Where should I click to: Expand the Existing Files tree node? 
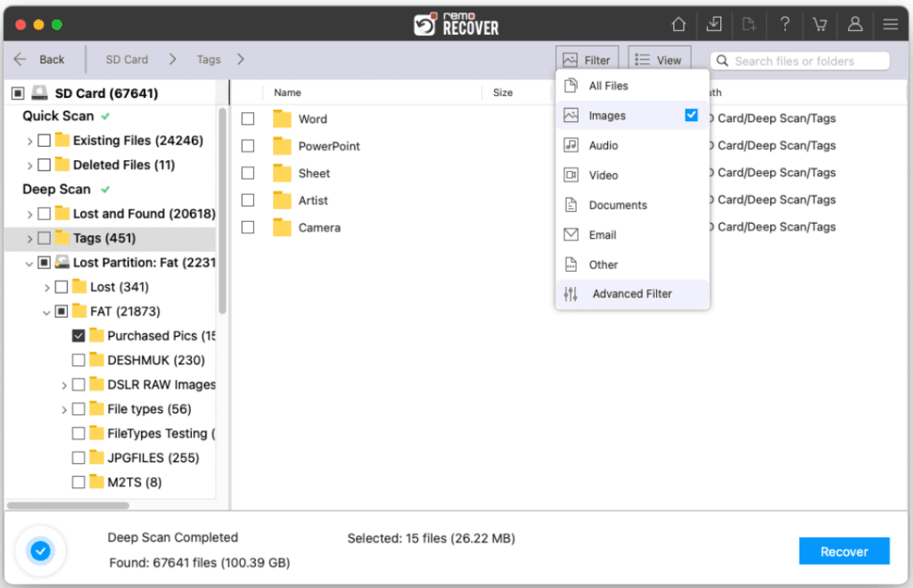[30, 141]
